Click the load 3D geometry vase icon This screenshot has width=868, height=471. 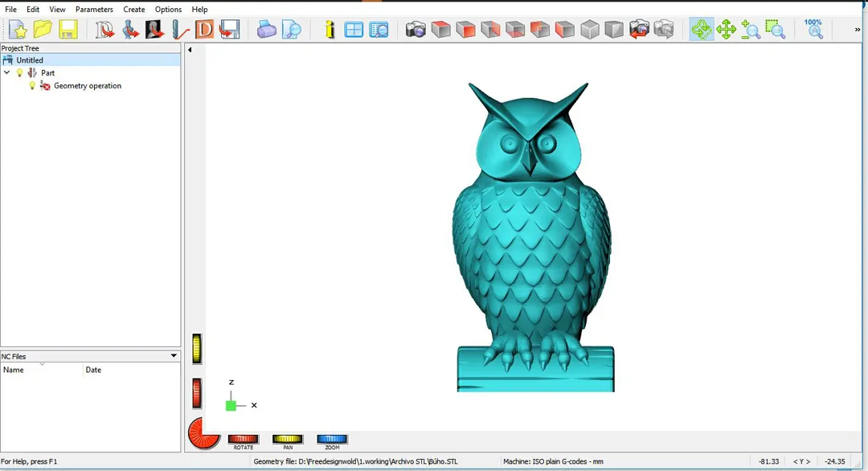click(x=130, y=29)
